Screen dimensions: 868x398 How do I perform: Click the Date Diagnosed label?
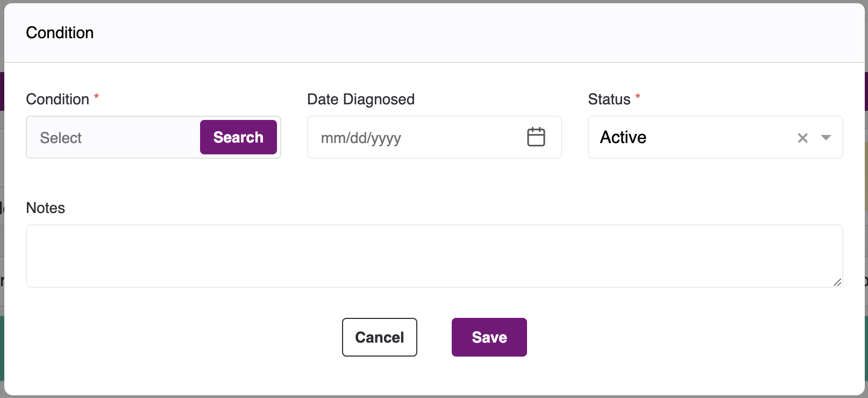pos(360,99)
